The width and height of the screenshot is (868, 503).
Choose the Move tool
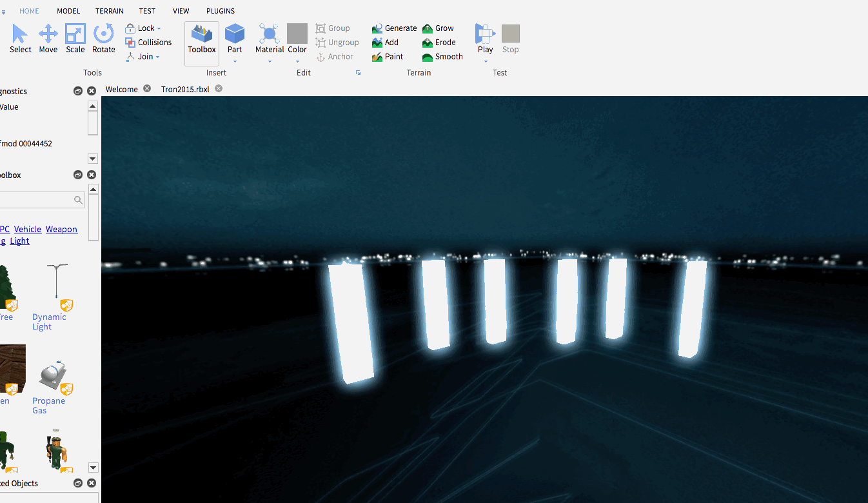pos(48,34)
